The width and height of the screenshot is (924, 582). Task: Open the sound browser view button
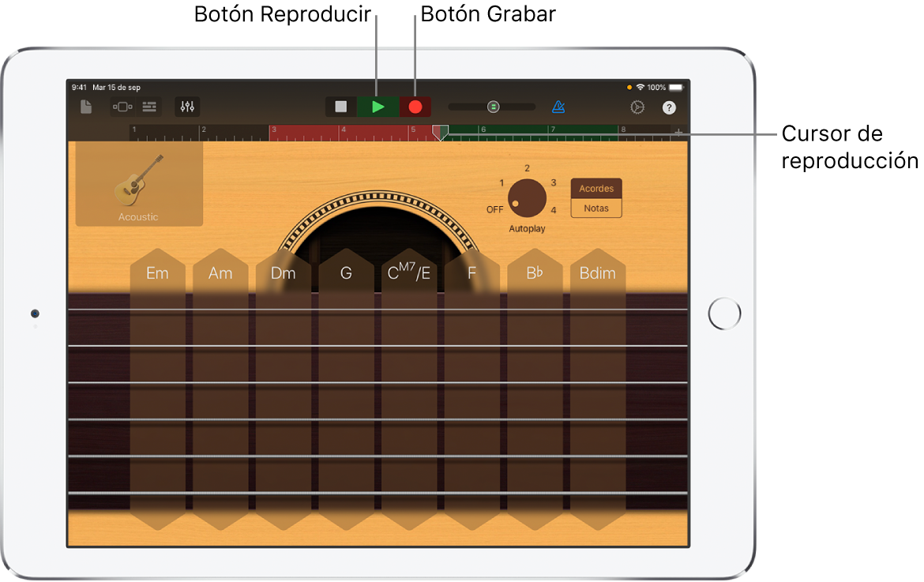point(122,107)
